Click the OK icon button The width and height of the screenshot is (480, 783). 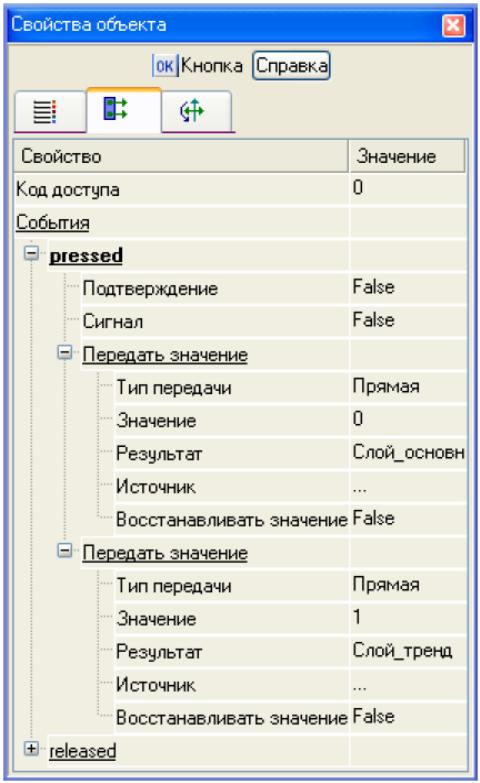(164, 65)
